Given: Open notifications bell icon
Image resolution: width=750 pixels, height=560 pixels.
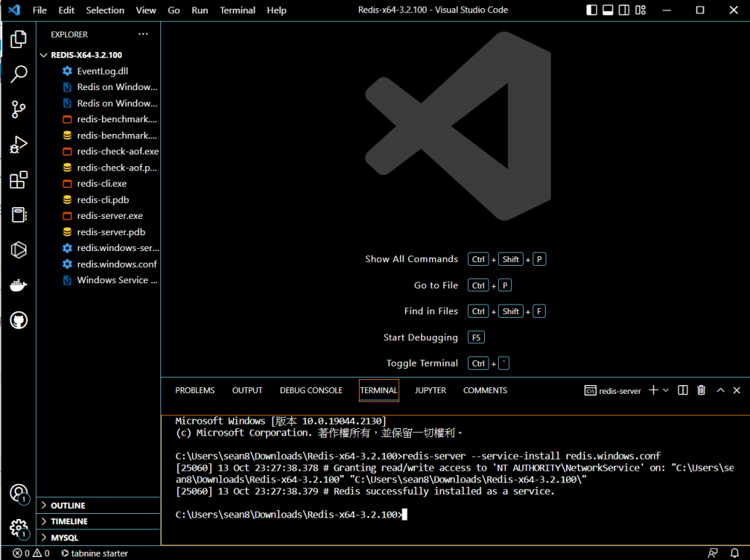Looking at the screenshot, I should tap(735, 553).
